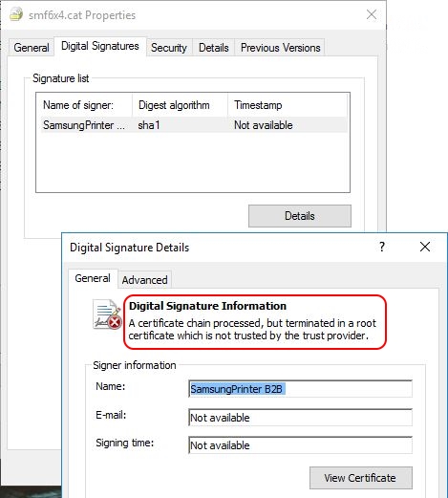Screen dimensions: 448x498
Task: Open the Advanced tab
Action: [144, 280]
